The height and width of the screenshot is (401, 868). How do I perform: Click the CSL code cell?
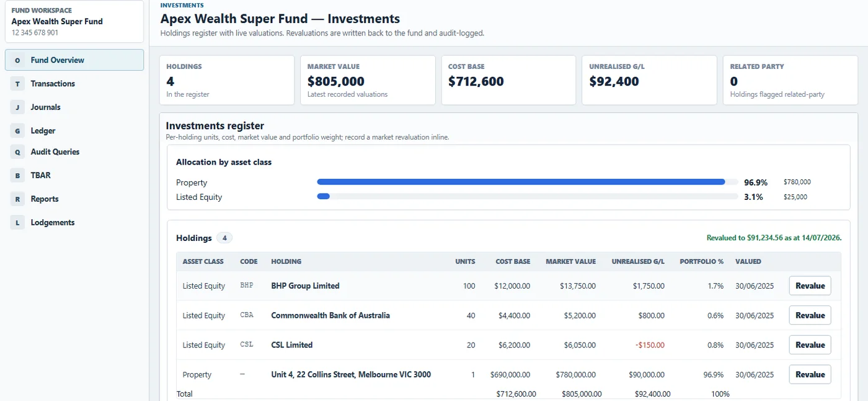[x=247, y=345]
